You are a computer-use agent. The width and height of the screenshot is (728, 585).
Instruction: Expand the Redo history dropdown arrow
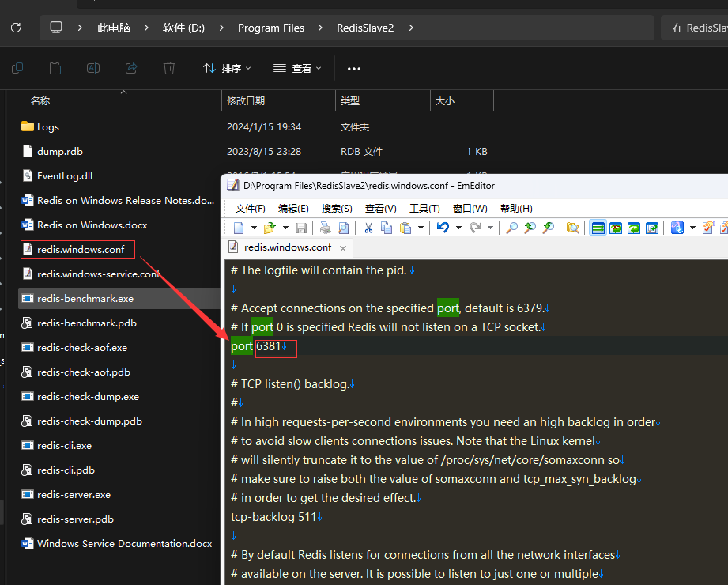pyautogui.click(x=490, y=228)
